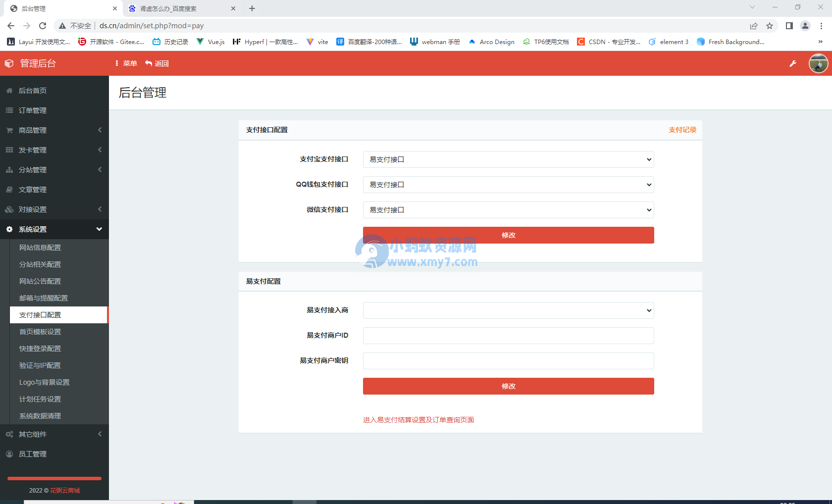Open the 易支付接入商 dropdown
This screenshot has height=504, width=832.
pos(508,310)
